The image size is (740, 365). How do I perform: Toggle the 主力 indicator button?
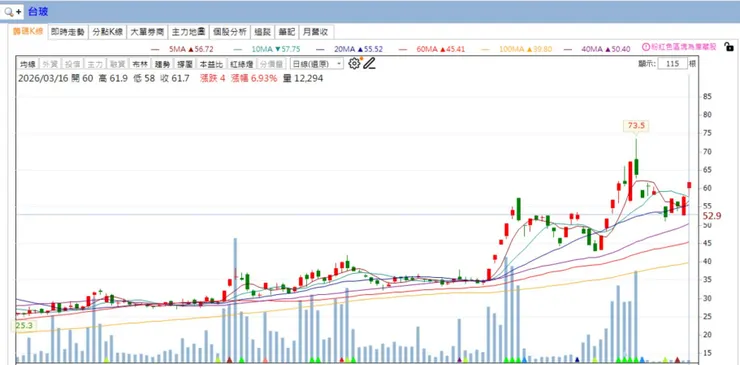pos(95,64)
